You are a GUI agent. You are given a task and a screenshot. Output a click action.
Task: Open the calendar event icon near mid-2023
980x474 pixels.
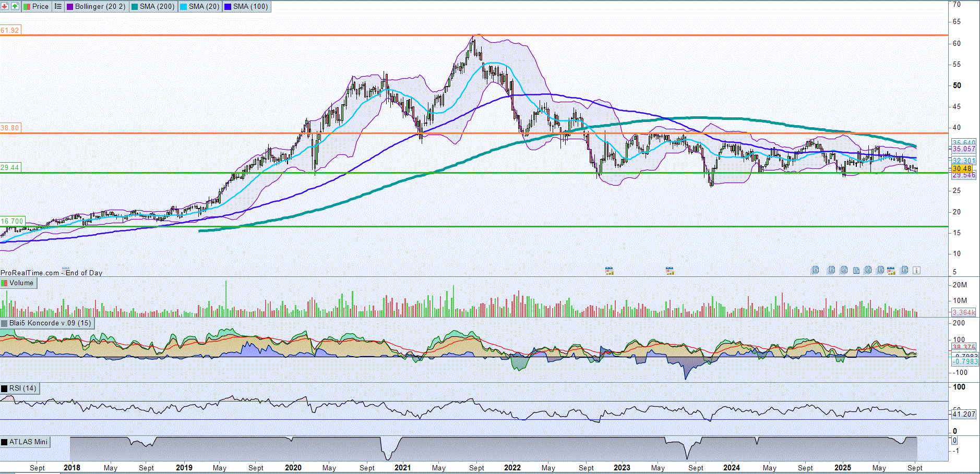(x=670, y=271)
